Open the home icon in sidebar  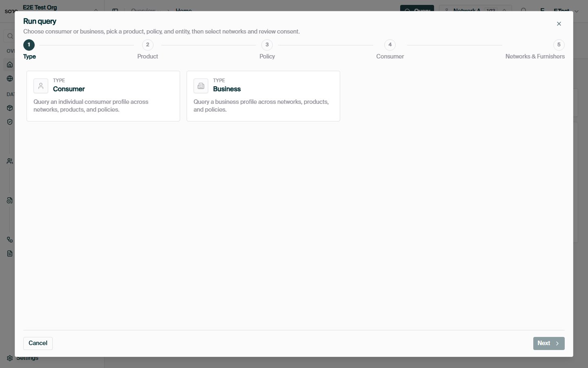10,65
